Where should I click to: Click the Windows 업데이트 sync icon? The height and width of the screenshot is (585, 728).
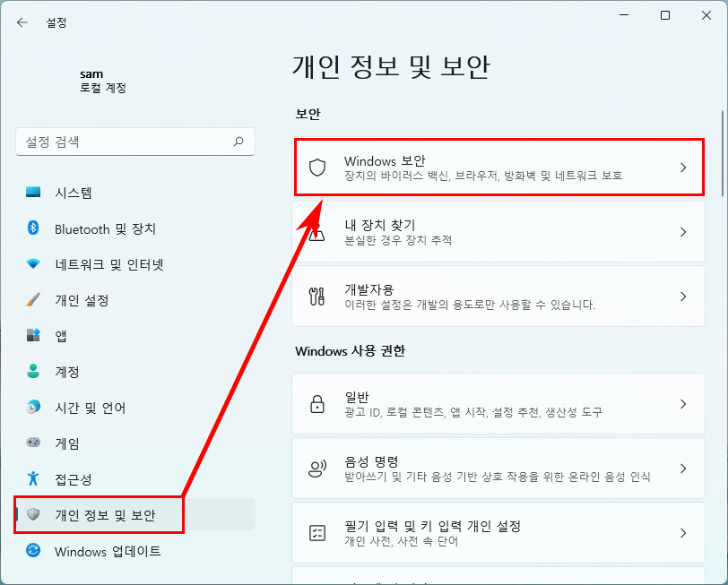coord(33,551)
